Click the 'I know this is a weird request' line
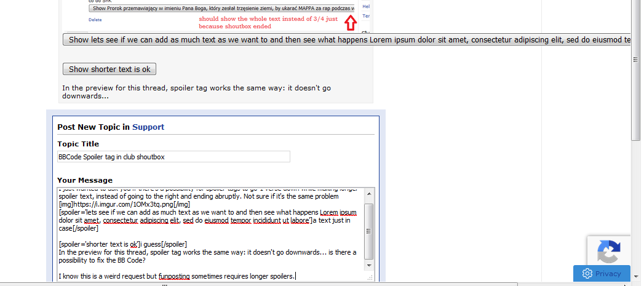Image resolution: width=644 pixels, height=286 pixels. (177, 276)
